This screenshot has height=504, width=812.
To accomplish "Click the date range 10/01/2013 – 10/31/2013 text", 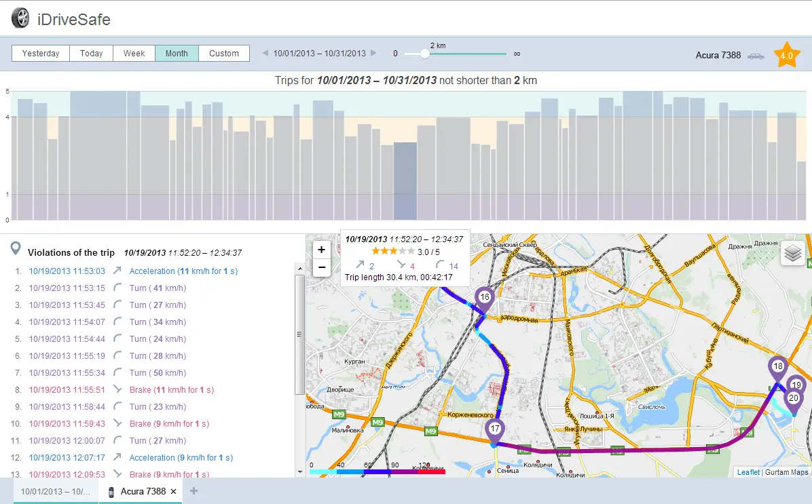I will click(320, 54).
